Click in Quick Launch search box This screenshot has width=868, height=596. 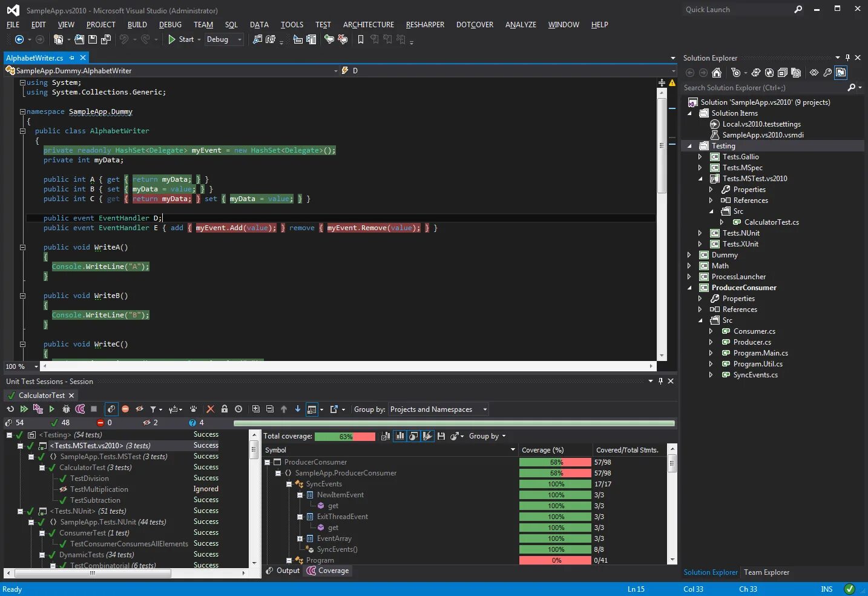click(x=737, y=10)
